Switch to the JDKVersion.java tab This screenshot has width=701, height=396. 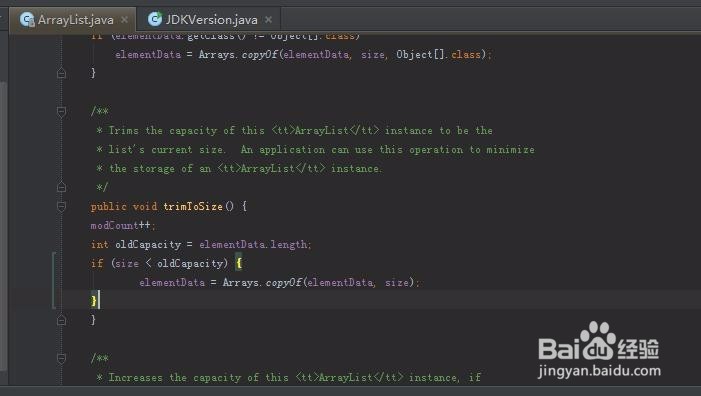(210, 20)
